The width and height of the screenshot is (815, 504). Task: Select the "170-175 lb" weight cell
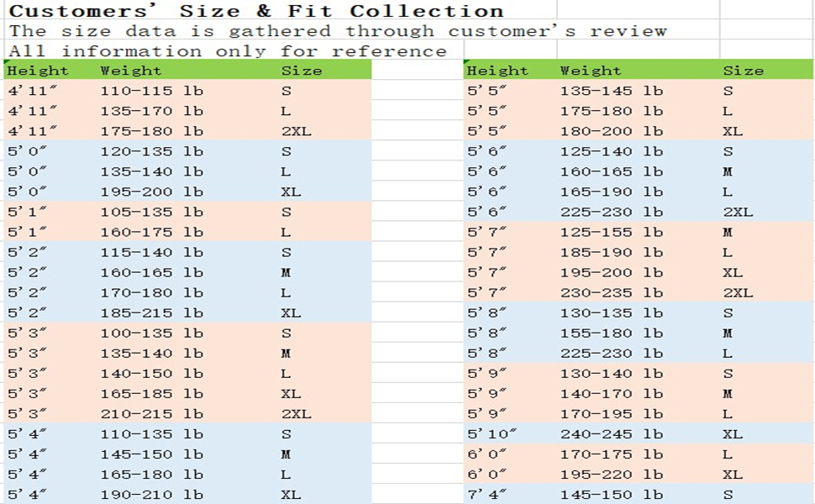point(612,454)
